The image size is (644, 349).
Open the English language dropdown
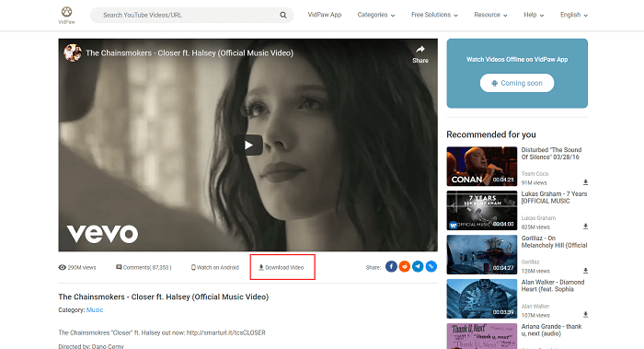[574, 15]
